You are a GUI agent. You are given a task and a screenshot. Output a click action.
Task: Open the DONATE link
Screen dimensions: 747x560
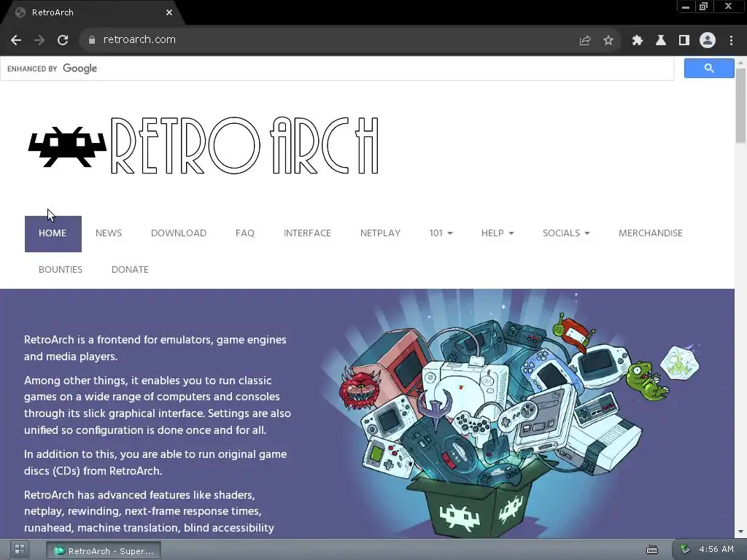pyautogui.click(x=130, y=270)
